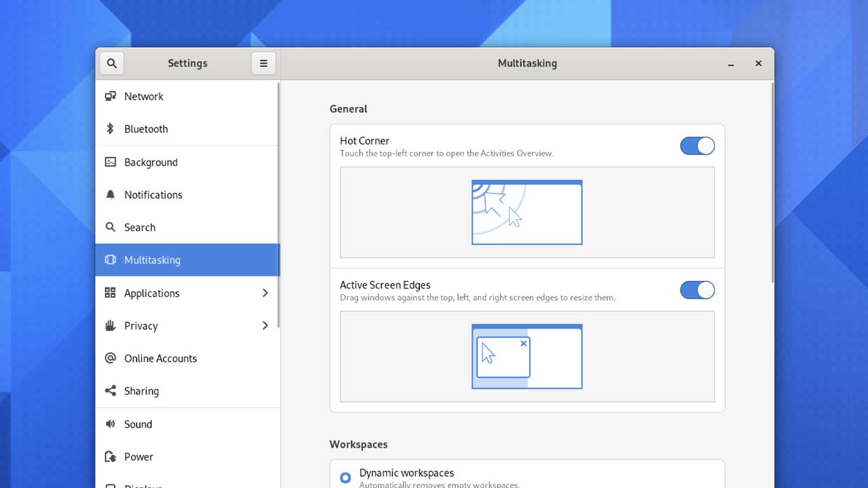Open the Power settings panel
The image size is (868, 488).
pyautogui.click(x=187, y=457)
